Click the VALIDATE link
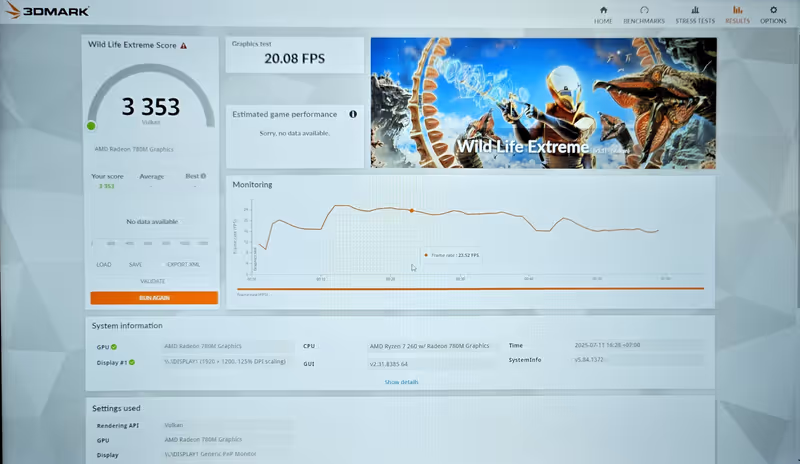800x464 pixels. point(152,281)
